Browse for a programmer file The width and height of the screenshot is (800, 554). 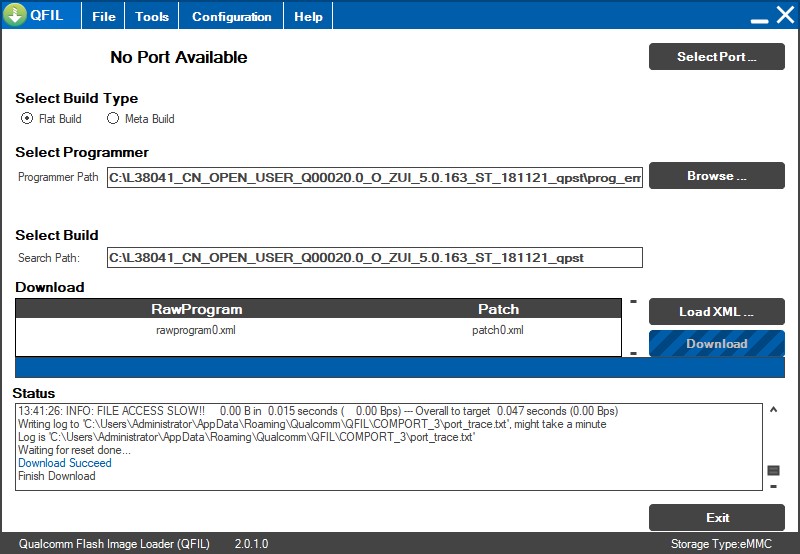click(716, 176)
